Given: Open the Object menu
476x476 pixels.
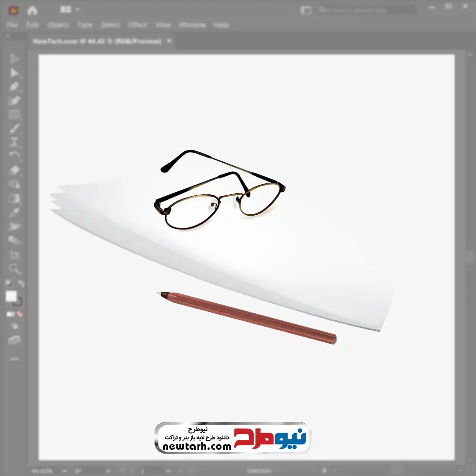Looking at the screenshot, I should pyautogui.click(x=58, y=25).
